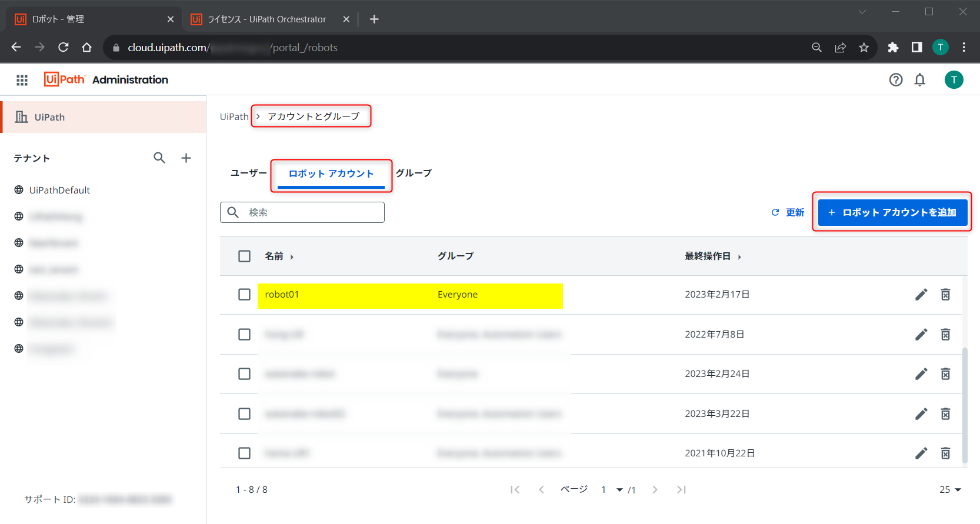Image resolution: width=980 pixels, height=524 pixels.
Task: Switch to the グループ tab
Action: tap(414, 173)
